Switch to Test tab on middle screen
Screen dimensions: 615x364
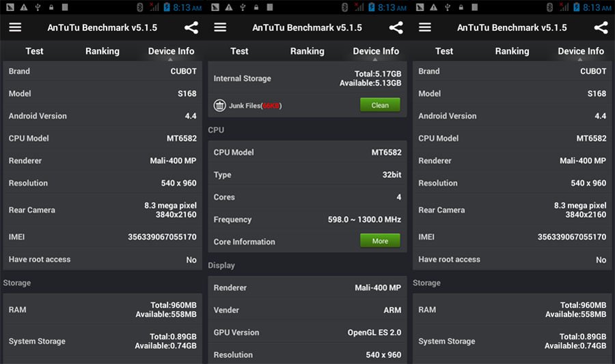coord(239,51)
